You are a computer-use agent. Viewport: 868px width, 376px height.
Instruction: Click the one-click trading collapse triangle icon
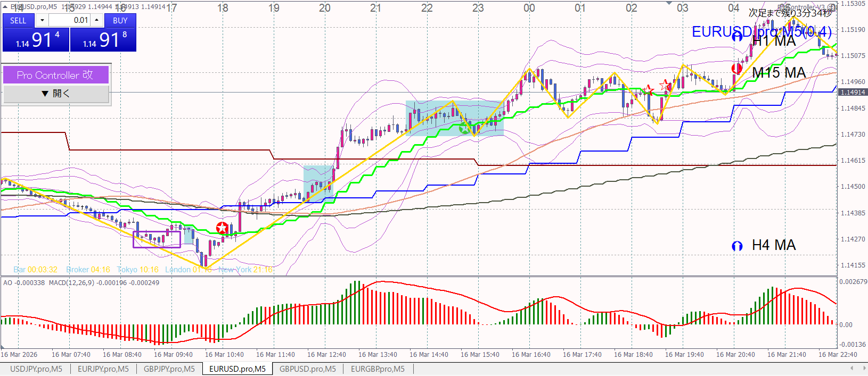pyautogui.click(x=5, y=7)
